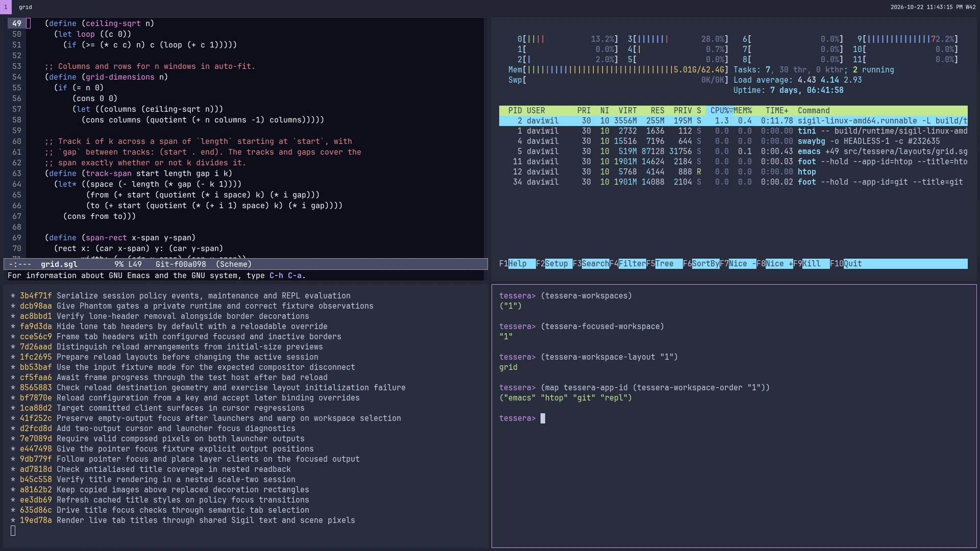Click commit 'Hide lone tab headers by default' line
Screen dimensions: 980x551
click(x=169, y=327)
